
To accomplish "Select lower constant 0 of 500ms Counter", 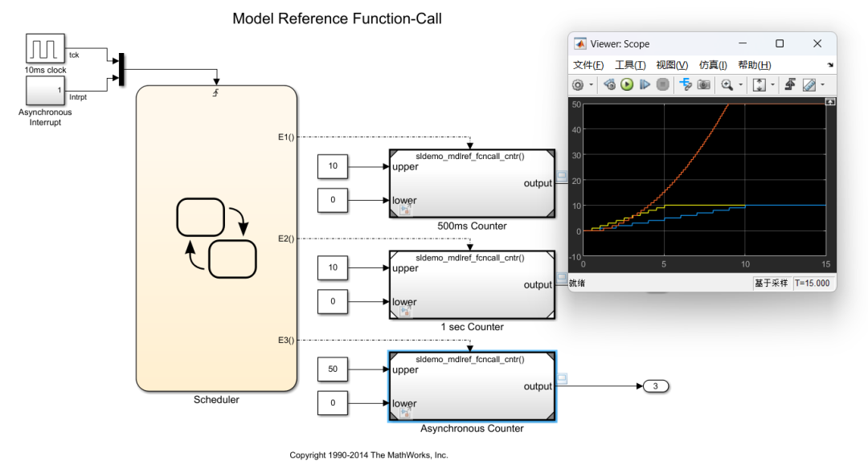I will click(x=333, y=200).
